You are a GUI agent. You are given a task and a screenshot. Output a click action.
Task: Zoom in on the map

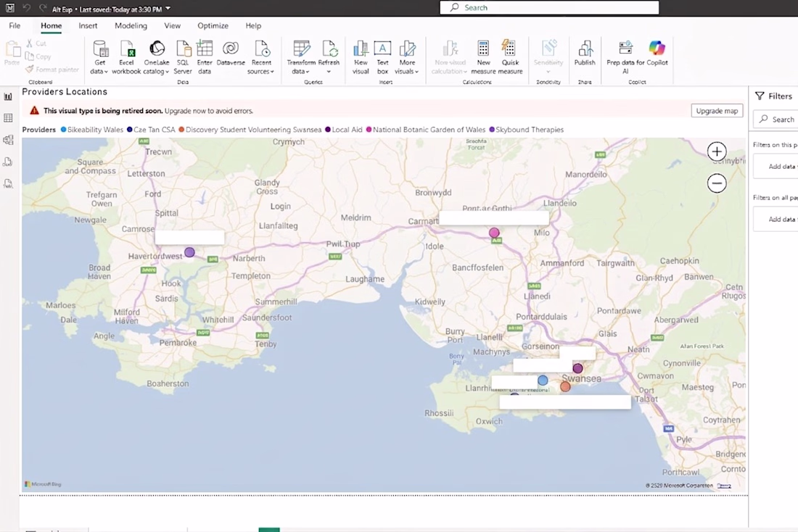point(717,151)
